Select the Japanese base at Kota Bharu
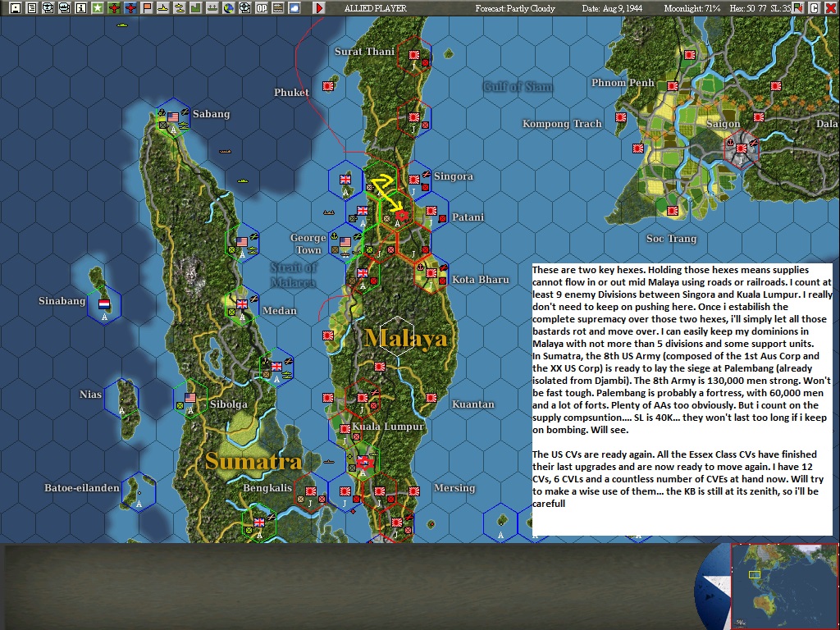 coord(431,273)
